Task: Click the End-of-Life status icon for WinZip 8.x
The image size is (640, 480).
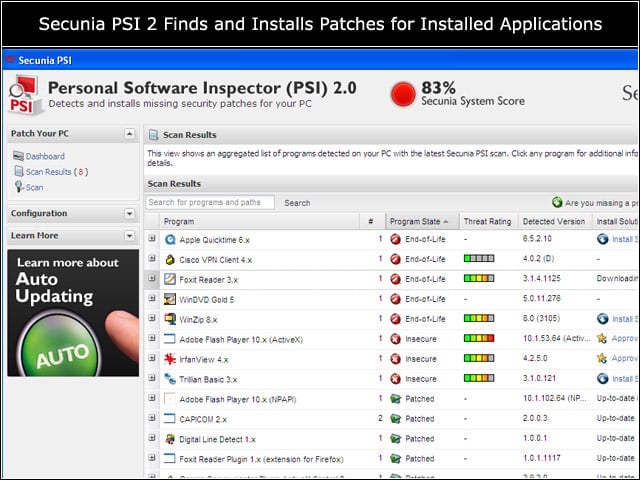Action: tap(395, 319)
